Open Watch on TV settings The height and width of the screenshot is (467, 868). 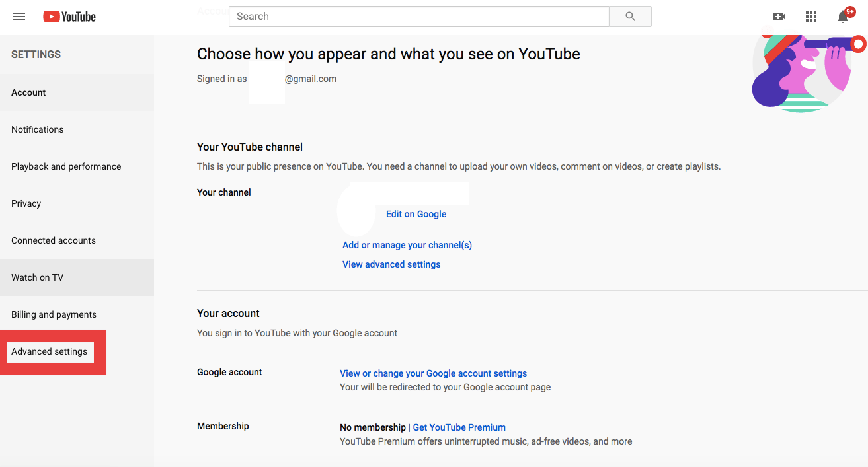77,277
